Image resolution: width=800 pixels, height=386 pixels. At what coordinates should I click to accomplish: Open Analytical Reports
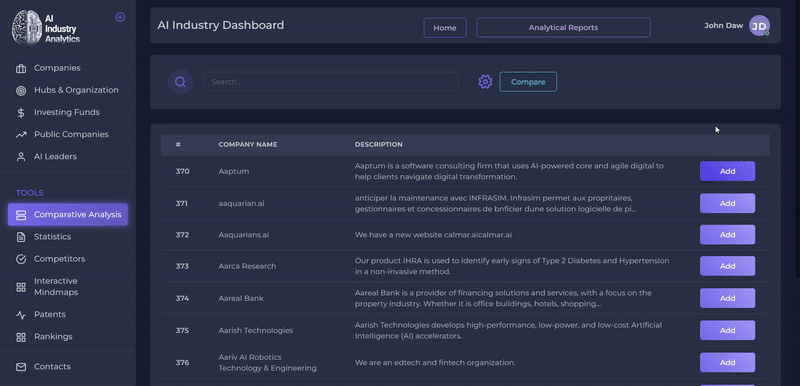[x=563, y=28]
